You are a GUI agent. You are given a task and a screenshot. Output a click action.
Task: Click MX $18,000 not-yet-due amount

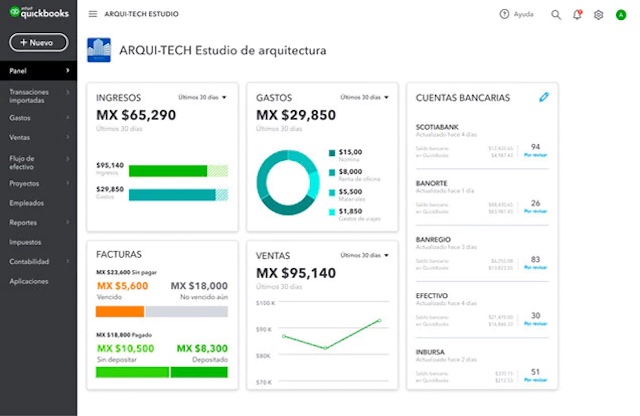click(x=199, y=286)
